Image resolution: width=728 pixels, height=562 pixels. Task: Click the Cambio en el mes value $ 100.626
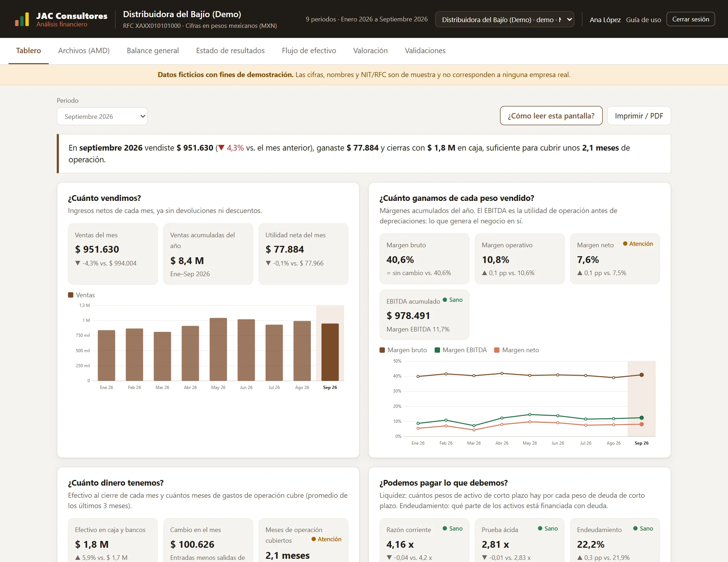[x=192, y=545]
